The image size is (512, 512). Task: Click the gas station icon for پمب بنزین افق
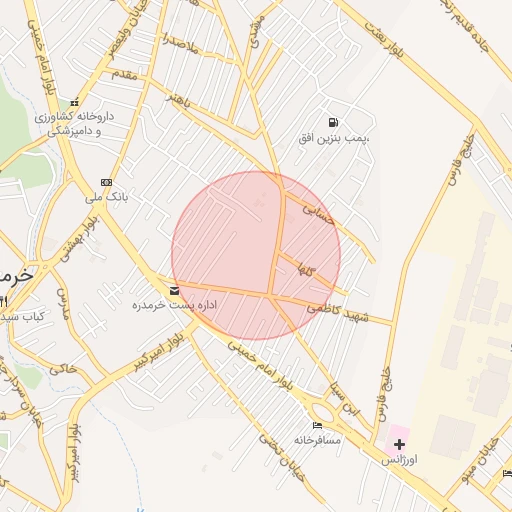(x=333, y=122)
